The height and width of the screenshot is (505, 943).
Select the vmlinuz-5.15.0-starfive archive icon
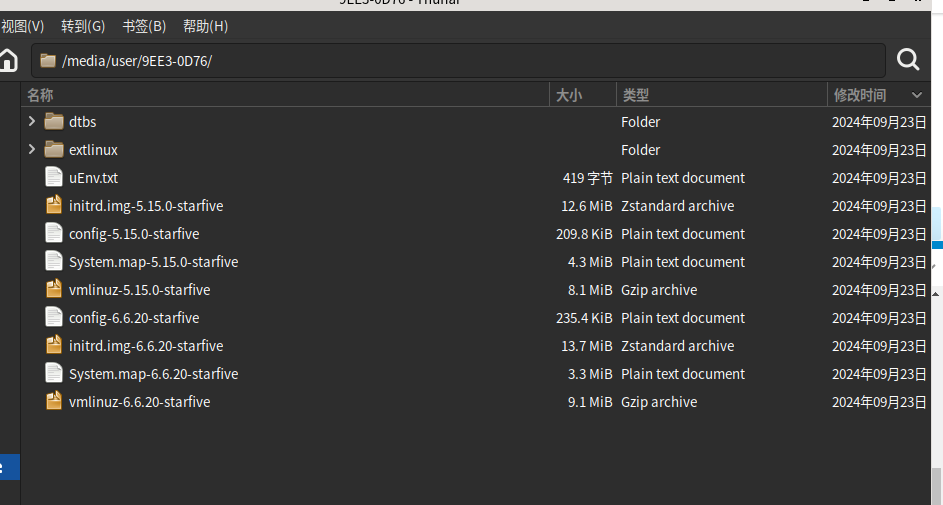coord(54,289)
